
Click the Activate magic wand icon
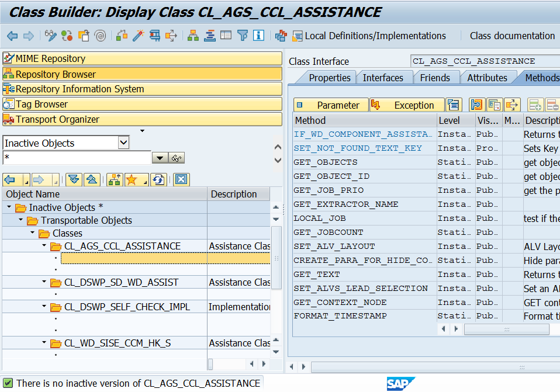click(x=138, y=36)
